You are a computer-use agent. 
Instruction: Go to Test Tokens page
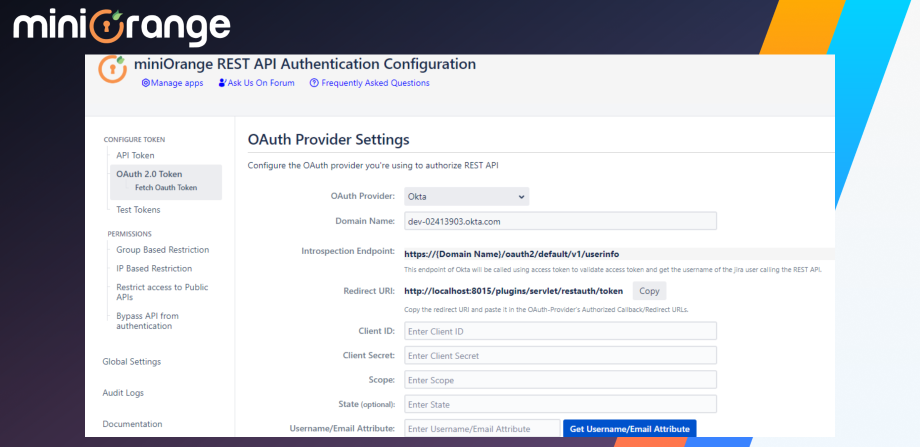138,210
